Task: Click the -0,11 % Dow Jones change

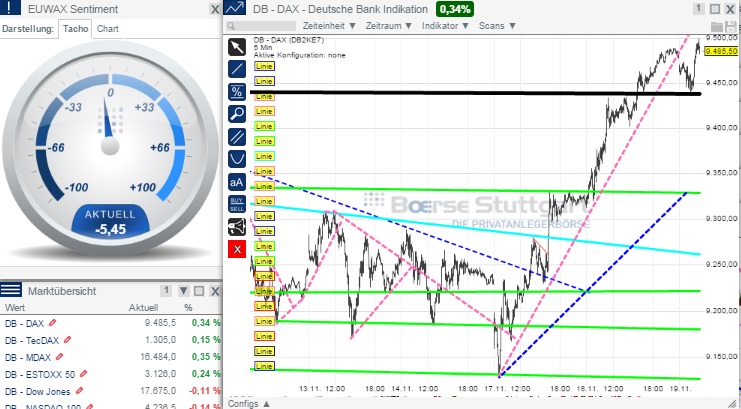Action: (x=205, y=392)
